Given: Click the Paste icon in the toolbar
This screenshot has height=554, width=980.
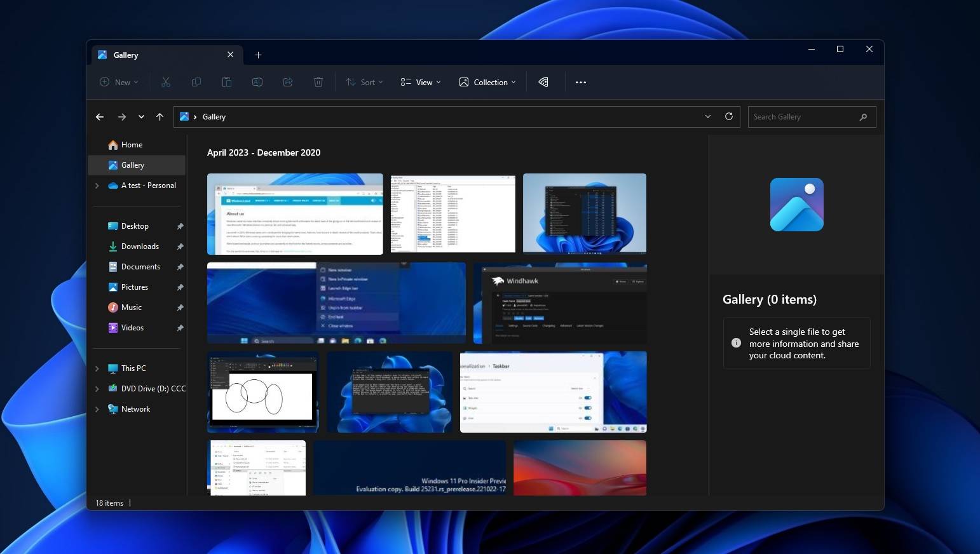Looking at the screenshot, I should (x=227, y=82).
